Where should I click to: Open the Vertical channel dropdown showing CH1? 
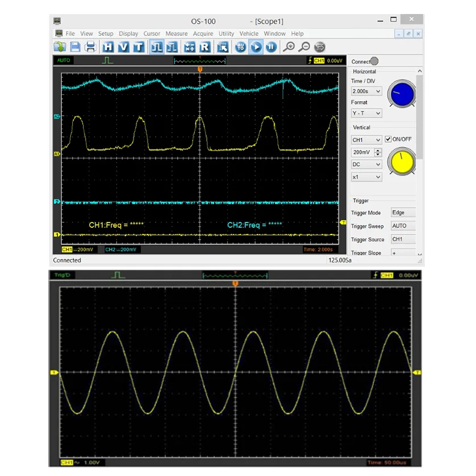point(366,140)
